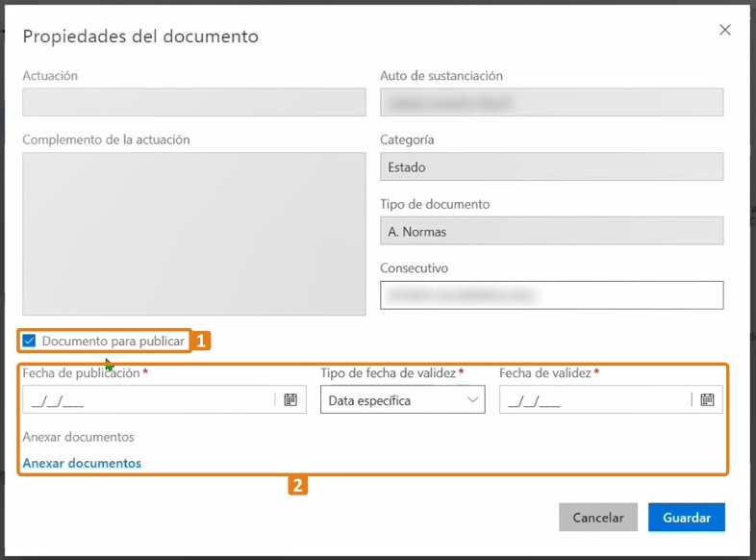Image resolution: width=756 pixels, height=560 pixels.
Task: Open the Tipo de fecha de validez dropdown
Action: (402, 400)
